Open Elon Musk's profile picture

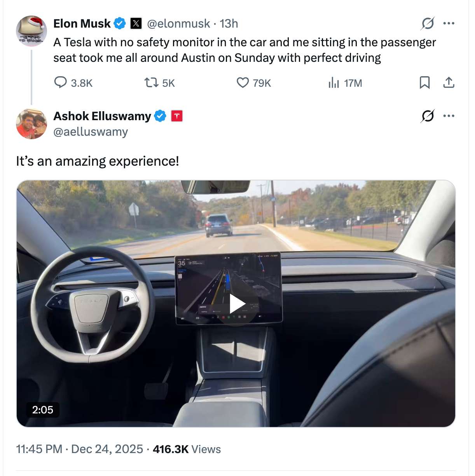coord(31,31)
